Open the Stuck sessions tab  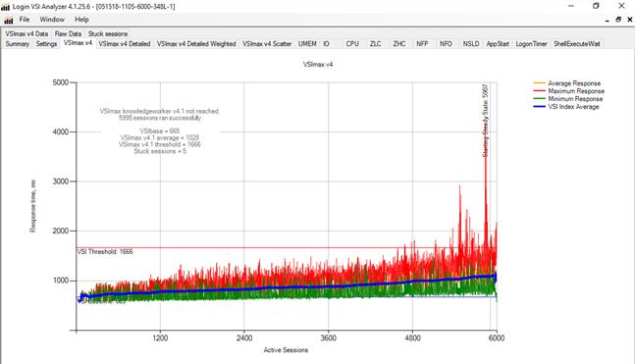pos(108,33)
